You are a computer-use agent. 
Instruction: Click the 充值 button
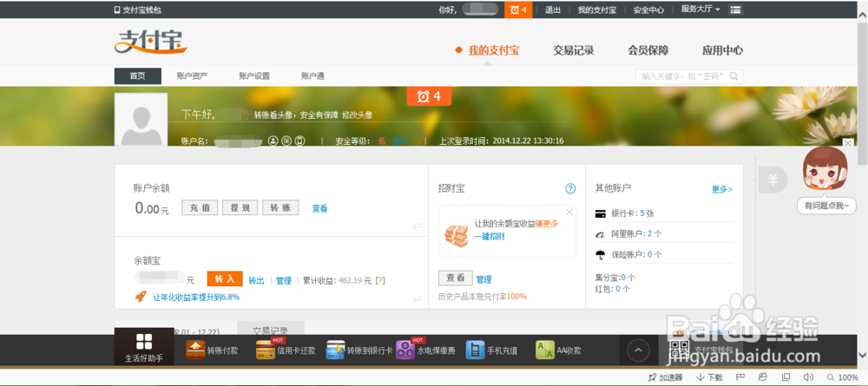(200, 208)
